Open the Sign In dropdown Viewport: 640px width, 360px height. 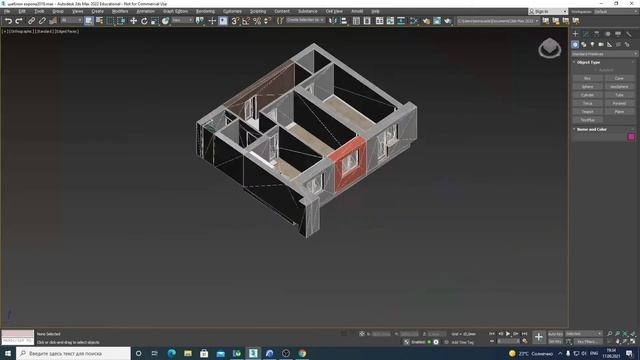pos(547,11)
